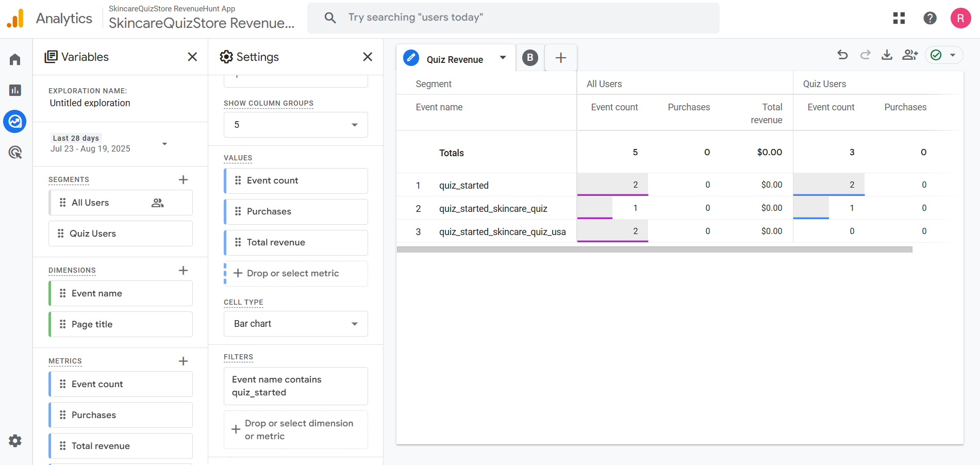
Task: Undo the last change
Action: [x=842, y=55]
